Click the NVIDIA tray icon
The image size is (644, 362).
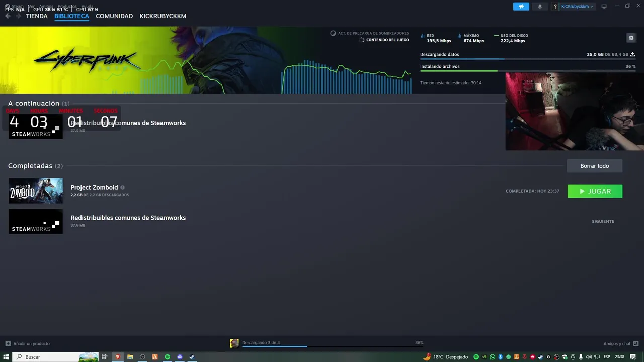[484, 357]
